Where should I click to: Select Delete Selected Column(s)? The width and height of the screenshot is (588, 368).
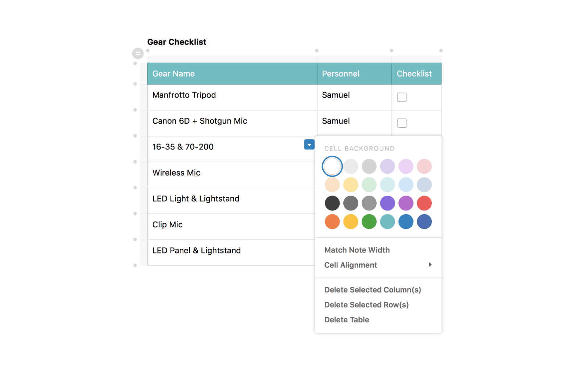(x=372, y=290)
